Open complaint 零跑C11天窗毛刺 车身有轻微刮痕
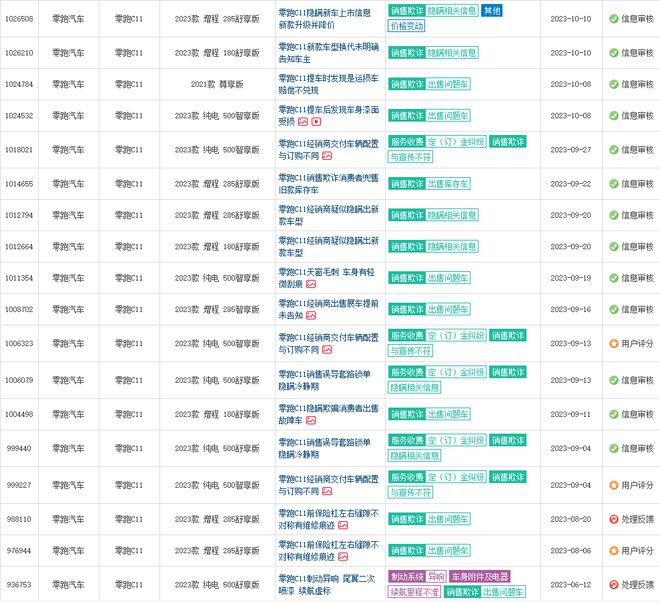Screen dimensions: 660x602 [x=326, y=278]
